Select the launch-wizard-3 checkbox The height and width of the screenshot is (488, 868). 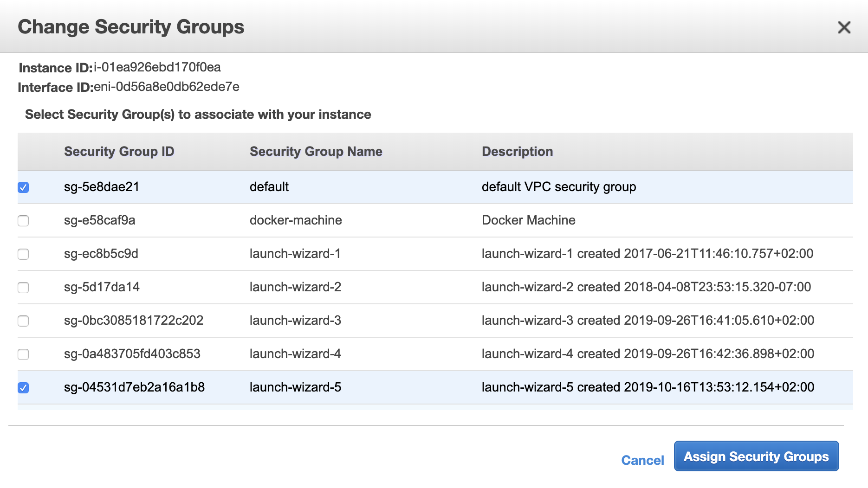pos(23,321)
